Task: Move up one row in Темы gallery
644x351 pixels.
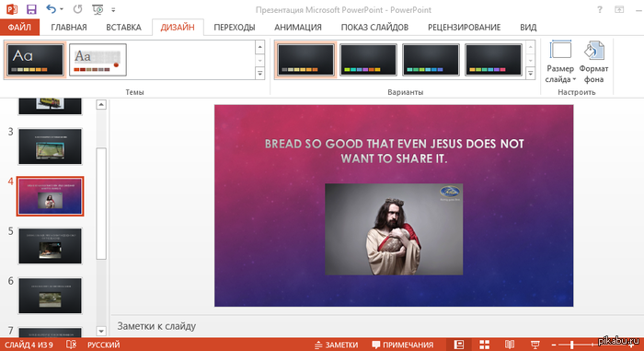Action: [259, 47]
